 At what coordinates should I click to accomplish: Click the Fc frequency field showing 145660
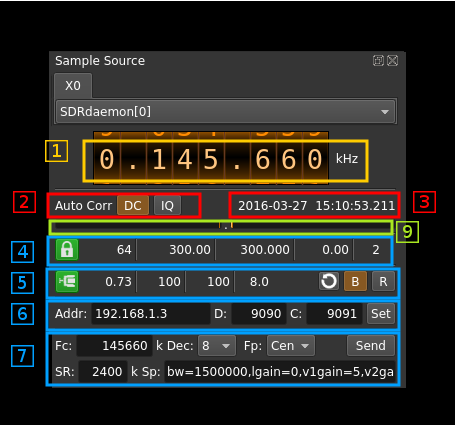[x=114, y=346]
